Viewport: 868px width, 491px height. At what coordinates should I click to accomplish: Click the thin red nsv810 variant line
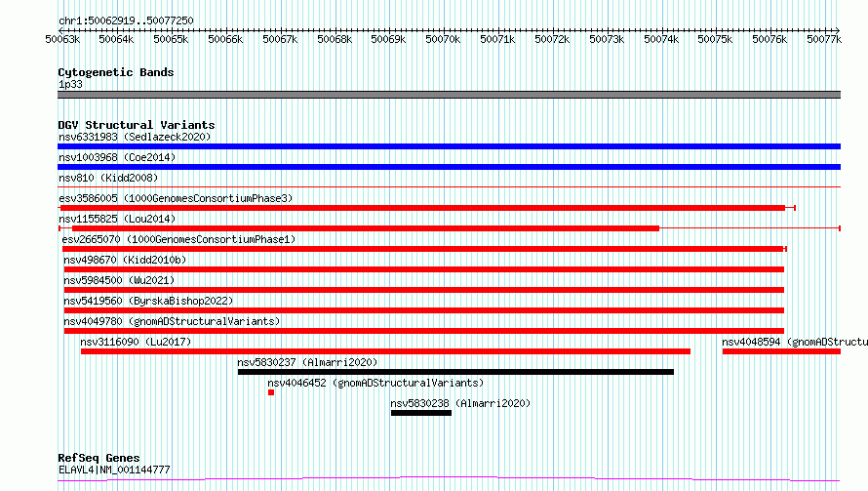[449, 187]
